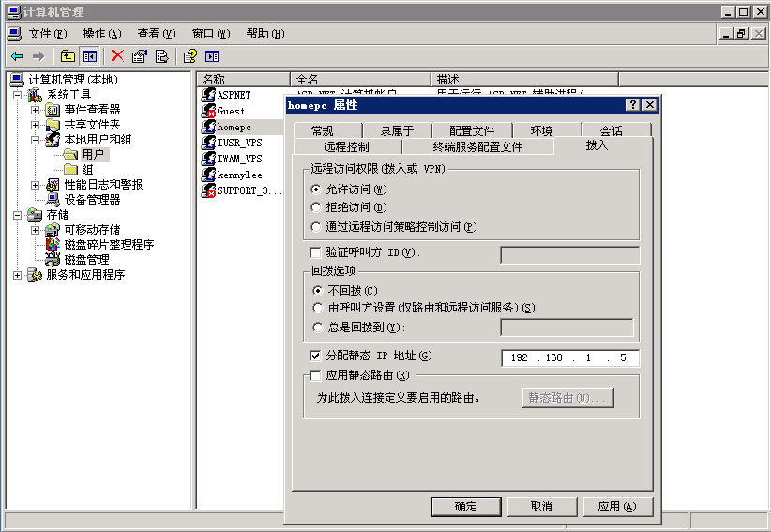The image size is (771, 532).
Task: Click the 共享文件夹 tree icon
Action: (x=53, y=125)
